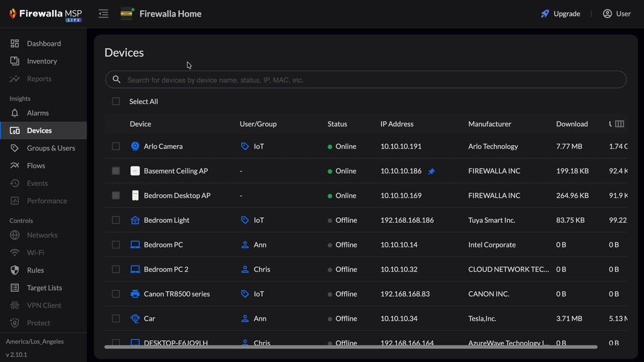Sort by the Status column header
Viewport: 644px width, 362px height.
tap(337, 124)
